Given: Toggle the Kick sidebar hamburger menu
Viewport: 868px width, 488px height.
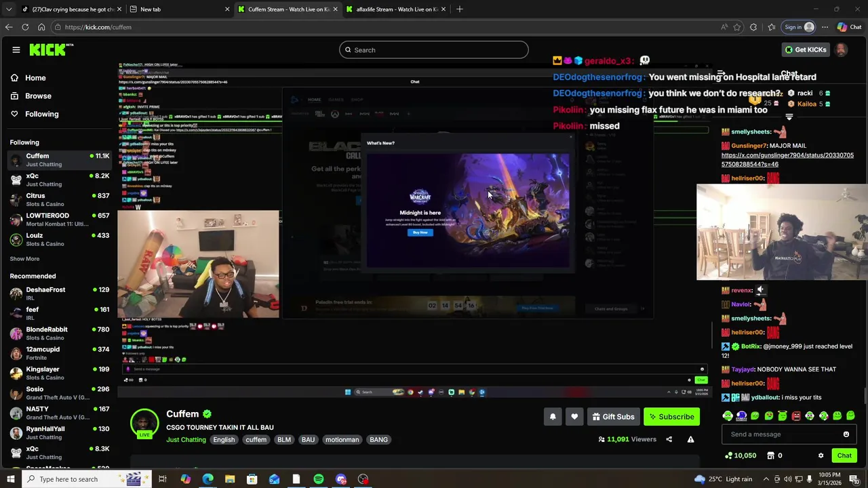Looking at the screenshot, I should point(16,49).
